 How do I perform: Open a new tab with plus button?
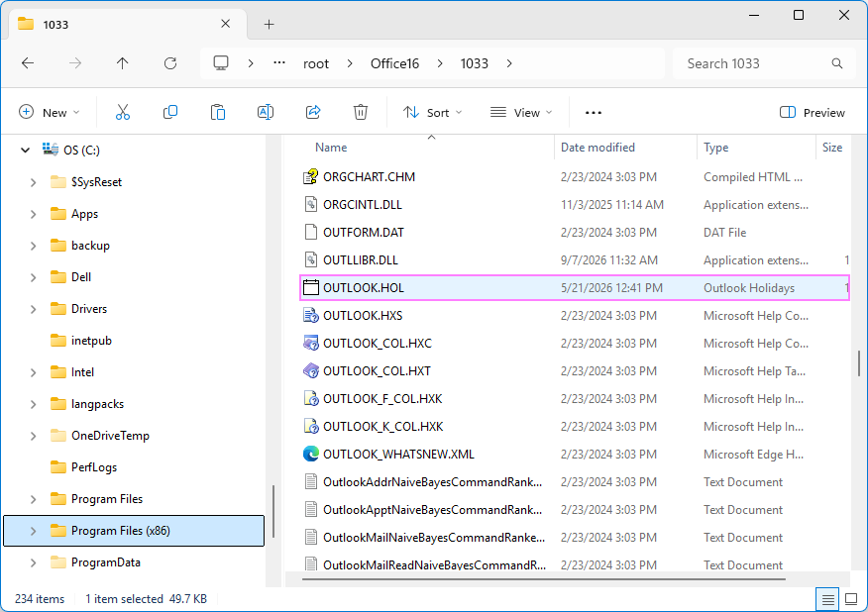coord(270,25)
